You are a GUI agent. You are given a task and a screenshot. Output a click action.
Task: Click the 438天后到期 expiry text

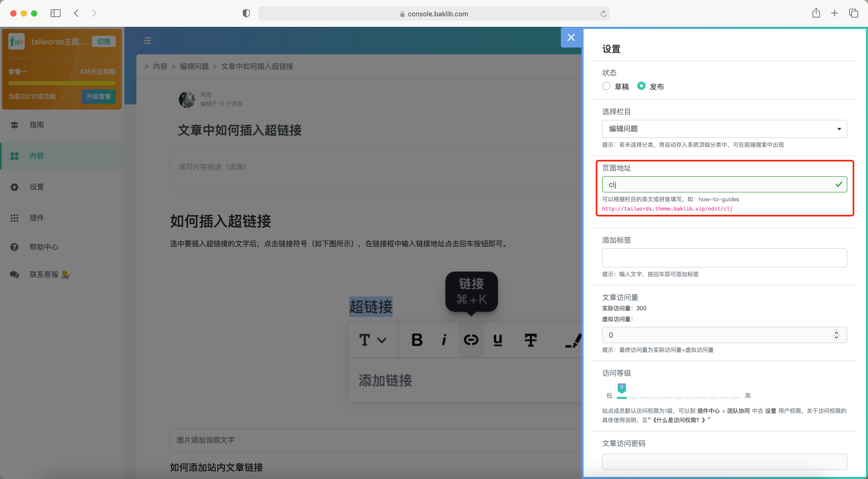(x=97, y=72)
